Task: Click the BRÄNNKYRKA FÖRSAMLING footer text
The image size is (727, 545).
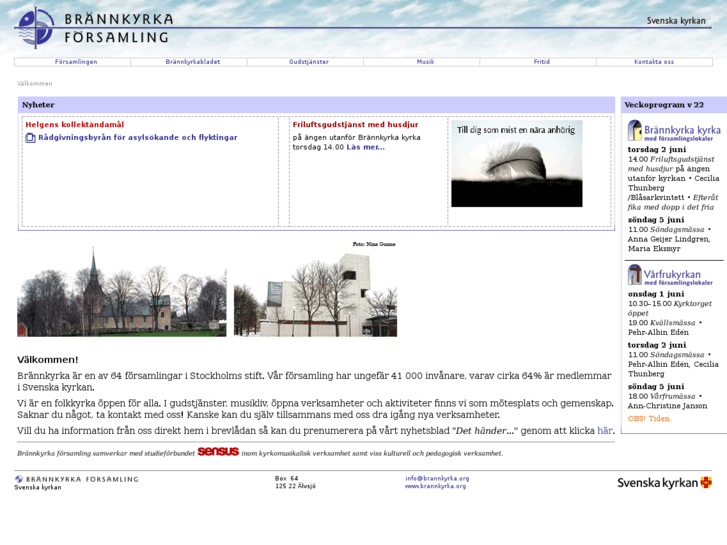Action: pos(82,479)
